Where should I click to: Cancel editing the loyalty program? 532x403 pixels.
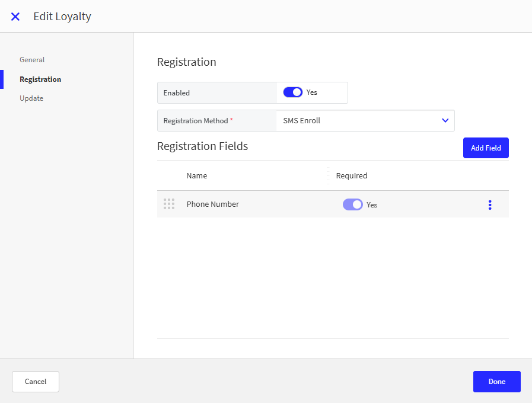point(35,382)
